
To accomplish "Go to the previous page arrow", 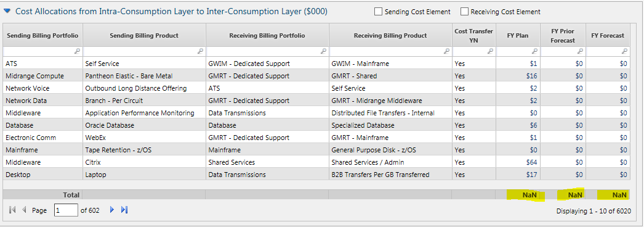I will pyautogui.click(x=24, y=210).
